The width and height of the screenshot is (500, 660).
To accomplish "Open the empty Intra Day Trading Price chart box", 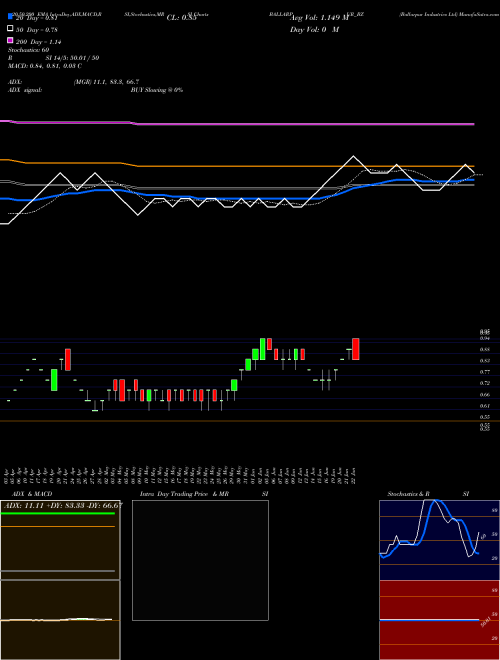I will pyautogui.click(x=200, y=560).
